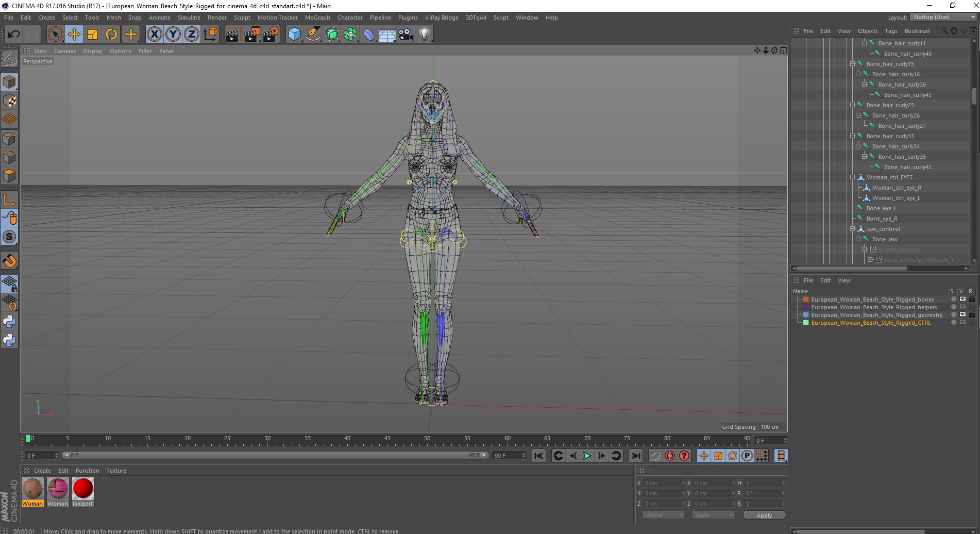The width and height of the screenshot is (980, 534).
Task: Toggle view icon for Rigged_geometry layer
Action: click(962, 315)
